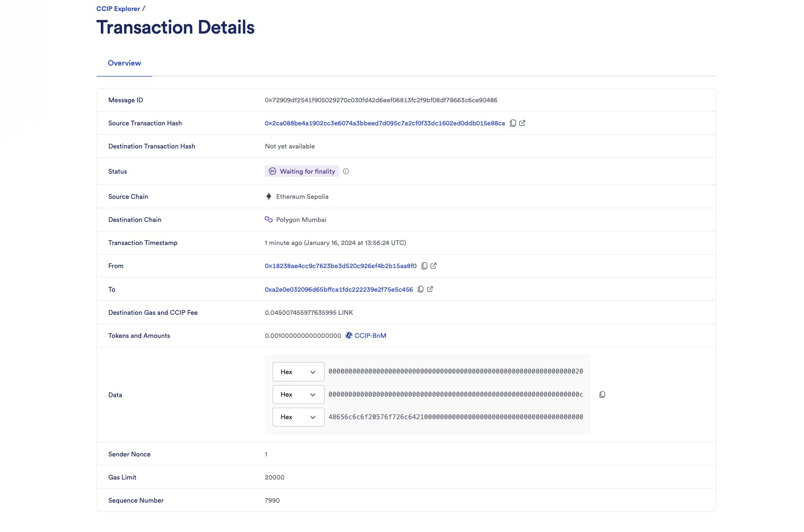
Task: Open Source Transaction Hash in external explorer
Action: coord(522,123)
